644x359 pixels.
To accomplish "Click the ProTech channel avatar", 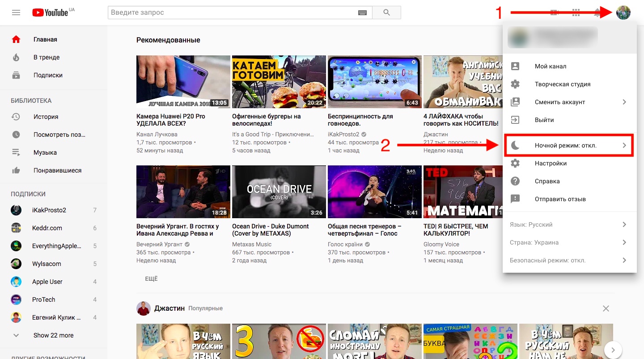I will (x=16, y=300).
